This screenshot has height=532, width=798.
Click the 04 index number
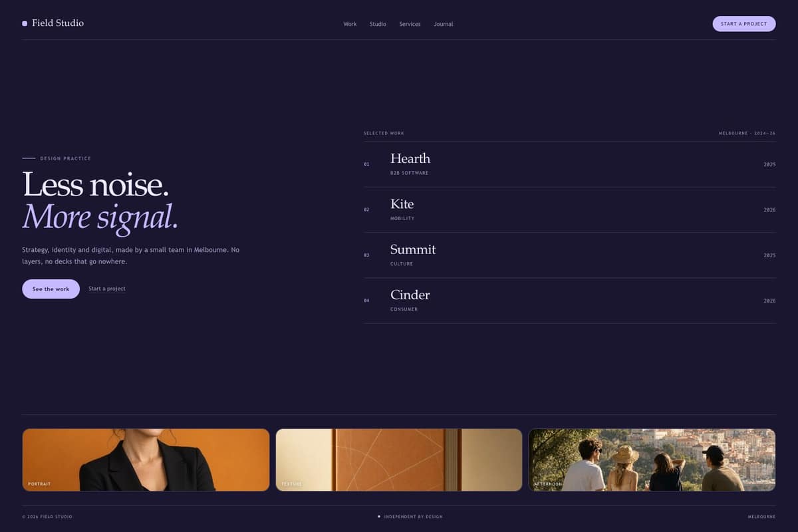tap(366, 301)
